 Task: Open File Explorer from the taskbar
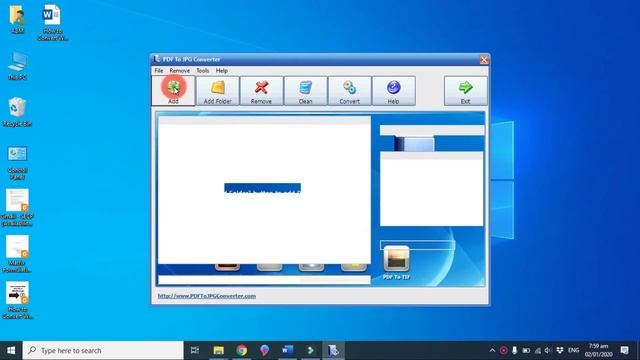[218, 350]
